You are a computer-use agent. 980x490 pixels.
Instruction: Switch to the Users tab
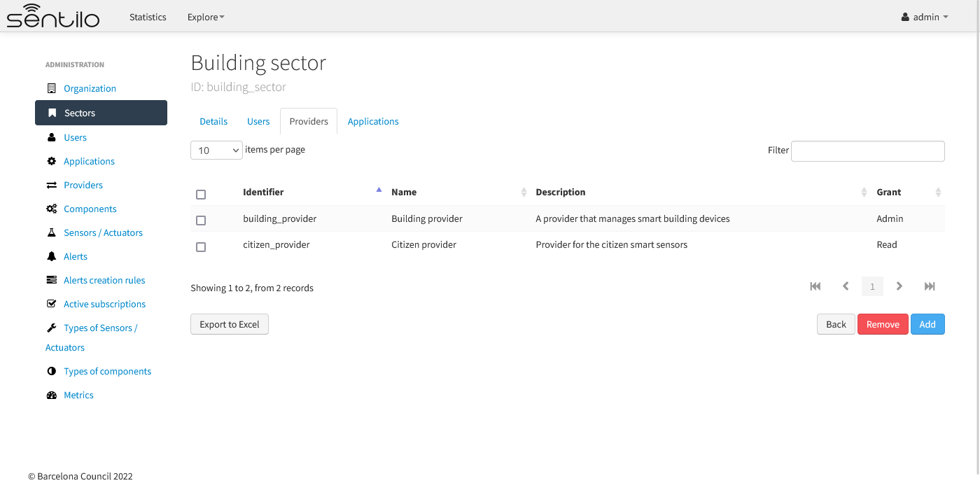coord(258,121)
